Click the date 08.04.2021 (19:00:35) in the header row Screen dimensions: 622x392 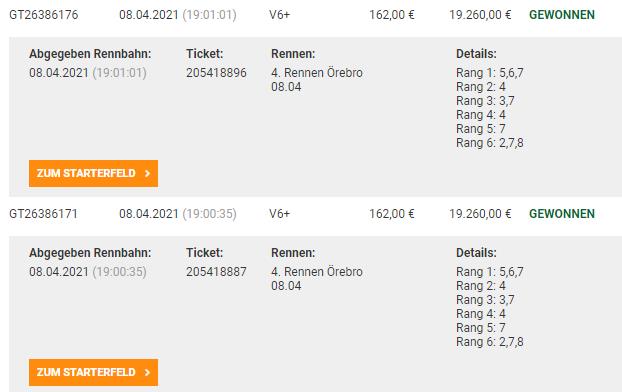pos(178,214)
